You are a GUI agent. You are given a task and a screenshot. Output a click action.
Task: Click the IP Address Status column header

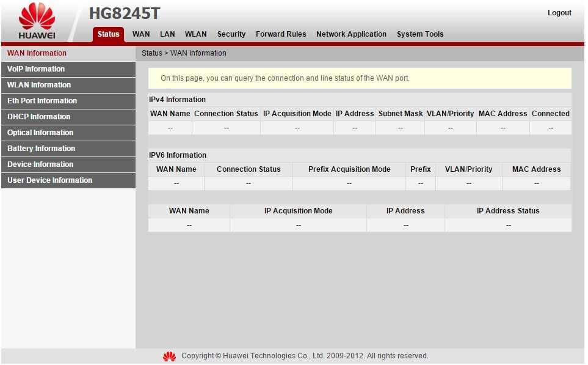[508, 211]
